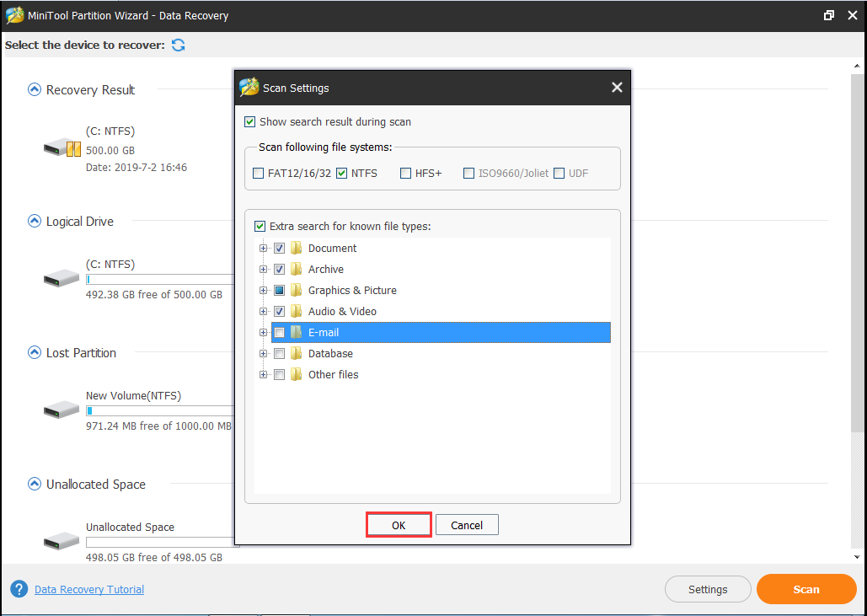Click the Audio & Video folder icon

click(297, 311)
